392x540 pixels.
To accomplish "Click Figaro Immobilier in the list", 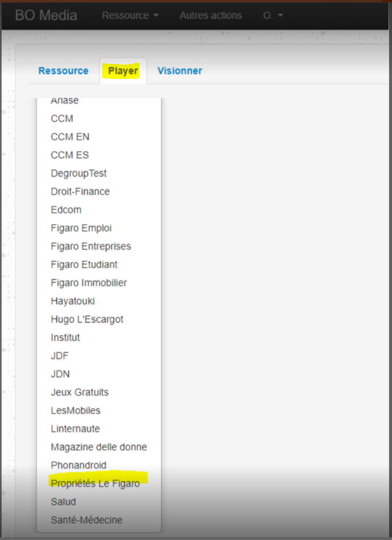I will 89,283.
